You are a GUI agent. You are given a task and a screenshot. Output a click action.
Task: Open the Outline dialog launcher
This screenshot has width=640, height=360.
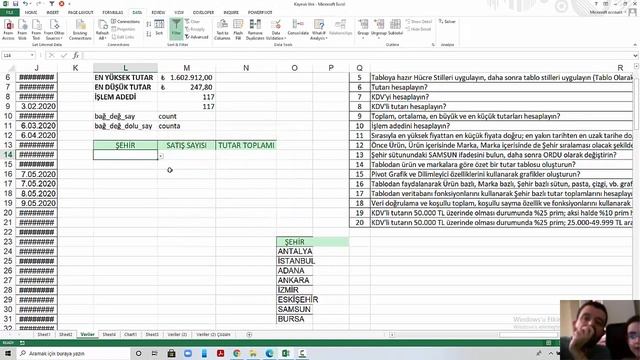tap(433, 44)
